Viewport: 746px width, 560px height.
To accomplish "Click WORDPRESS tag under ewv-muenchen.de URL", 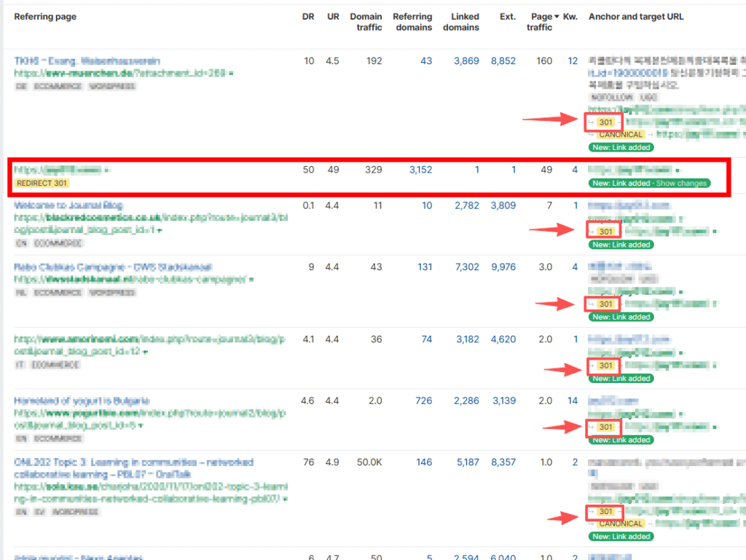I will point(112,86).
